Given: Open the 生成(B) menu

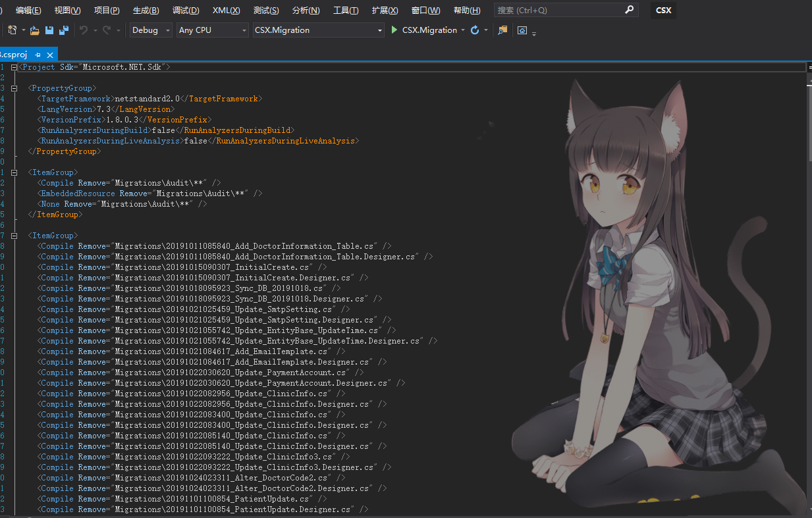Looking at the screenshot, I should pyautogui.click(x=146, y=11).
